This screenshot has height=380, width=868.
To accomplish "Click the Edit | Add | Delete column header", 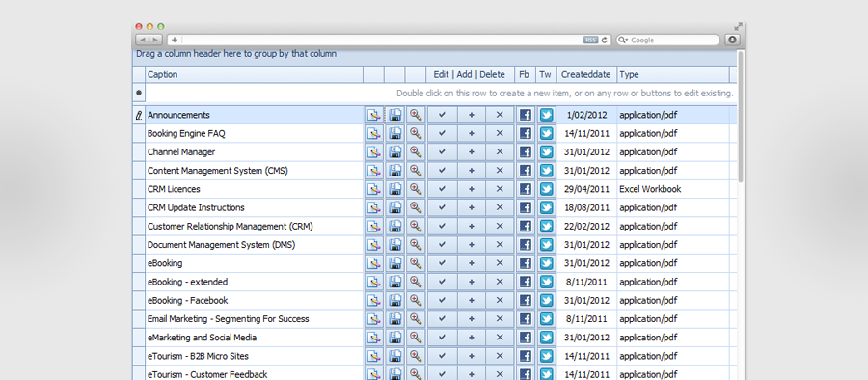I will [470, 75].
